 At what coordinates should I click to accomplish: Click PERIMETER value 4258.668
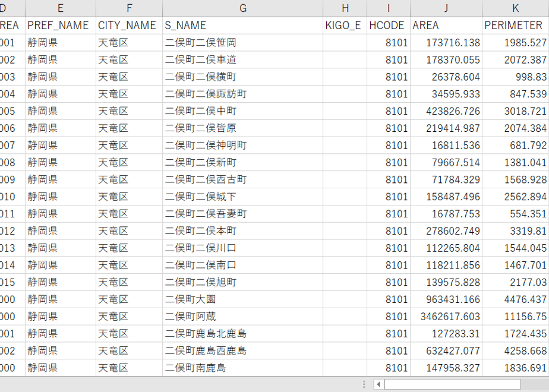pyautogui.click(x=515, y=352)
